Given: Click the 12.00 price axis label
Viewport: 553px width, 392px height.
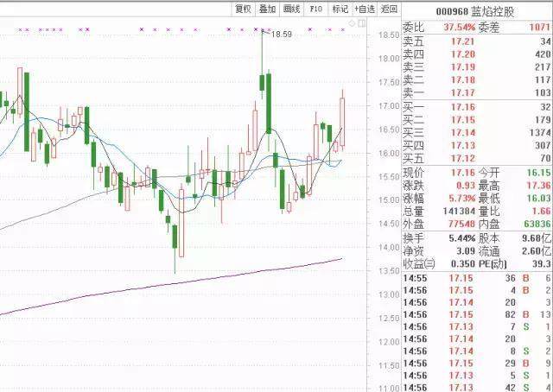Looking at the screenshot, I should point(389,342).
